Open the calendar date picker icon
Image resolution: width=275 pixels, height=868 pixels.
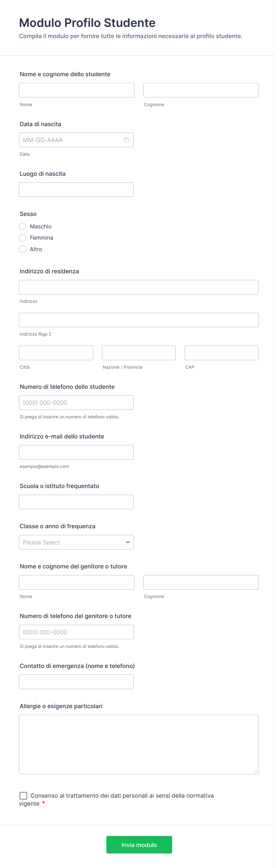click(x=127, y=140)
